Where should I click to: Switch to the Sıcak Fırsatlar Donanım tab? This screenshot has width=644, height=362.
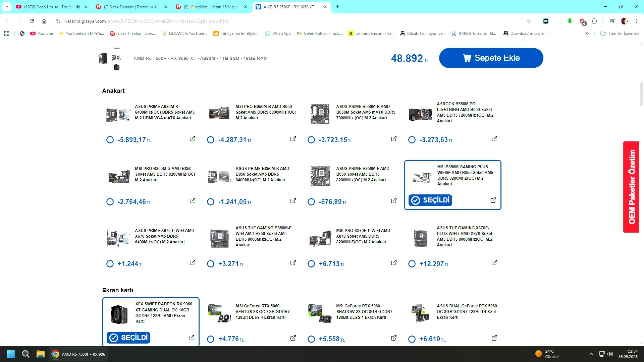click(x=131, y=7)
